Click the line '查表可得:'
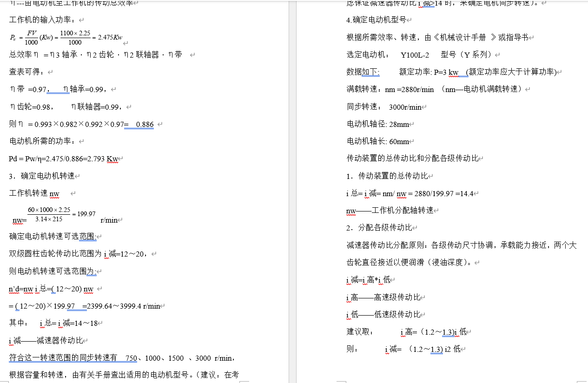This screenshot has height=383, width=588. point(28,72)
